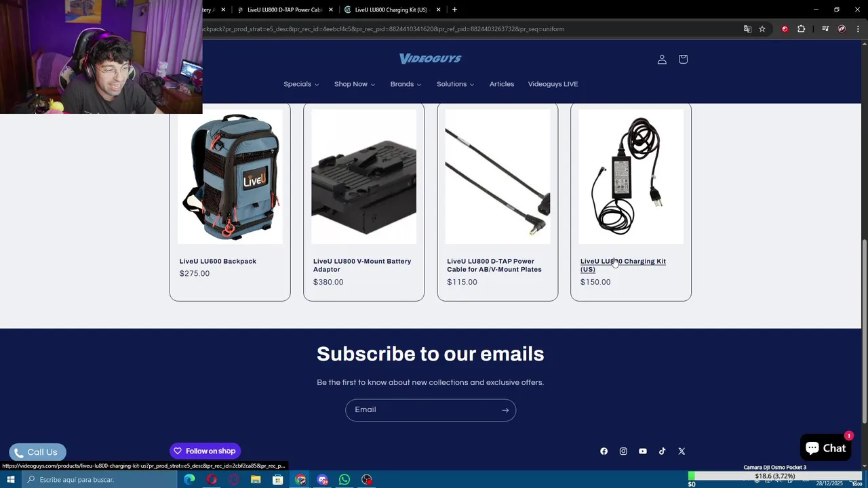Open Chrome three-dot menu

859,29
